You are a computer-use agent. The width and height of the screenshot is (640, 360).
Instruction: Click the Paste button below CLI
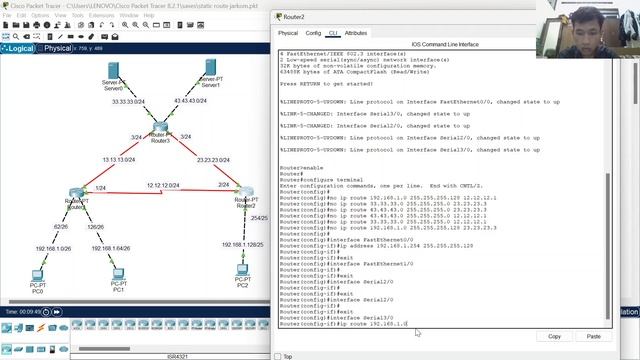click(593, 336)
